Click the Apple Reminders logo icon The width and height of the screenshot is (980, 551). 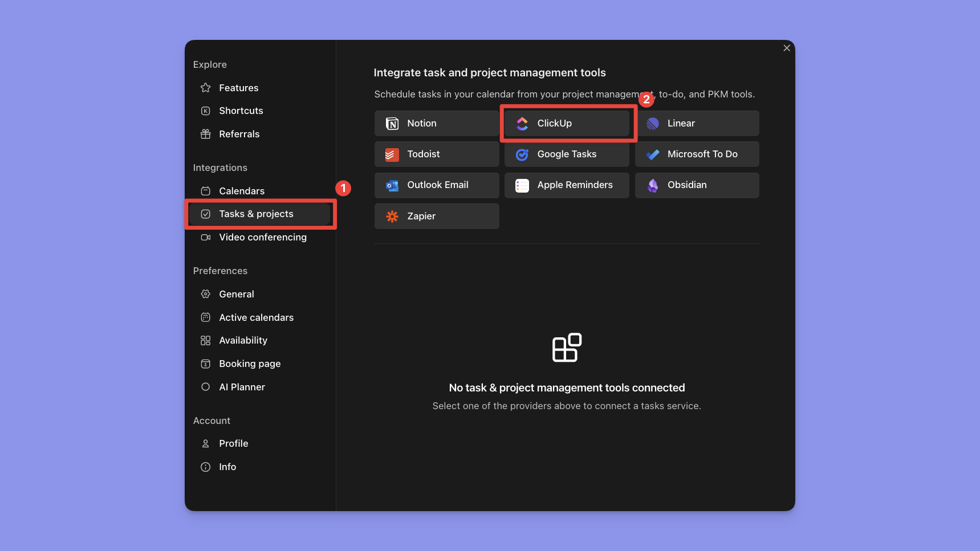tap(522, 185)
